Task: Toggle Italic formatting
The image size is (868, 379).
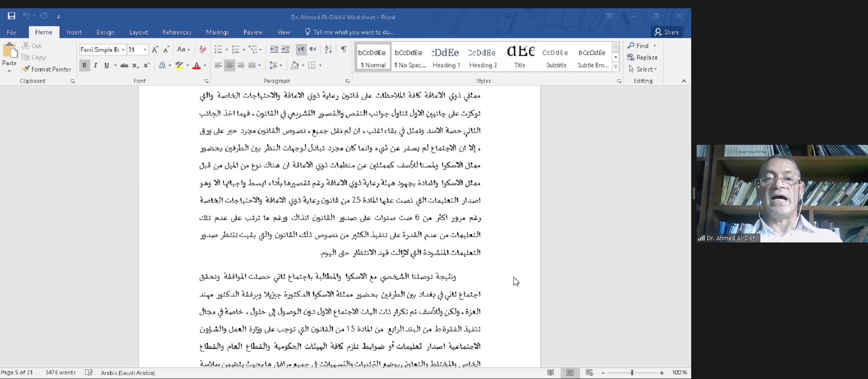Action: [x=95, y=66]
